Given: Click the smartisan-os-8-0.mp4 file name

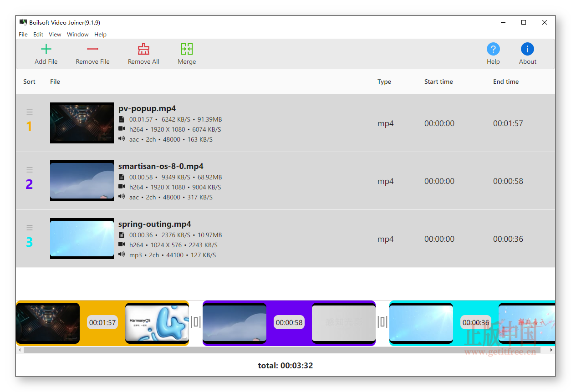Looking at the screenshot, I should point(161,166).
